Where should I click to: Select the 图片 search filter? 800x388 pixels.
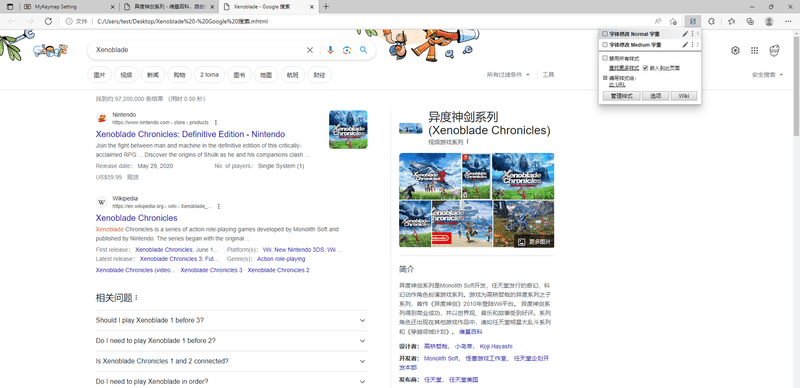99,75
